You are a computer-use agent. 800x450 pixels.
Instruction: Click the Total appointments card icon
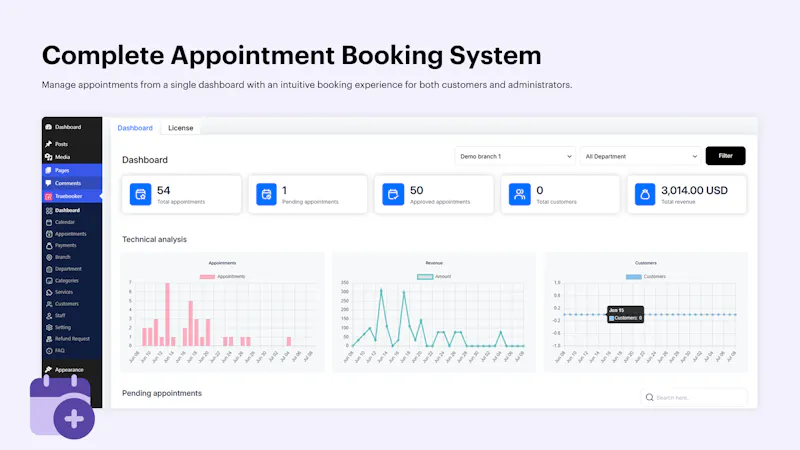click(x=140, y=194)
